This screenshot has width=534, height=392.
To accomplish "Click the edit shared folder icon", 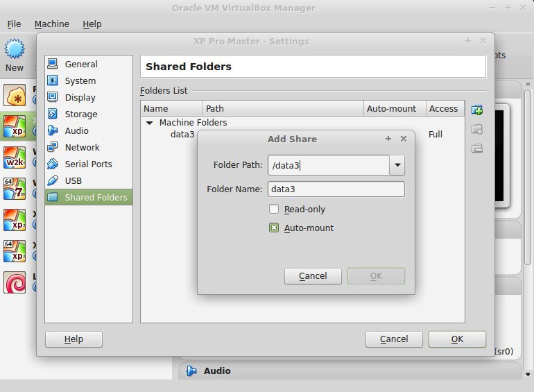I will click(477, 130).
